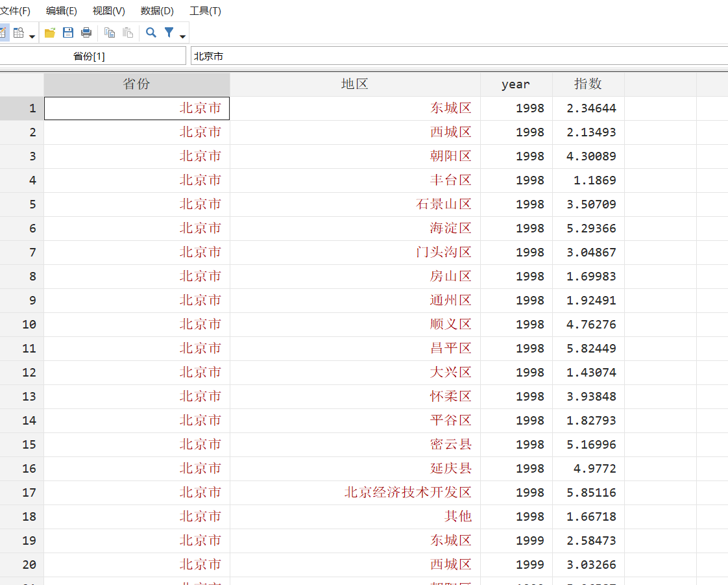This screenshot has width=728, height=585.
Task: Click the index value 2.34644
Action: click(x=588, y=108)
